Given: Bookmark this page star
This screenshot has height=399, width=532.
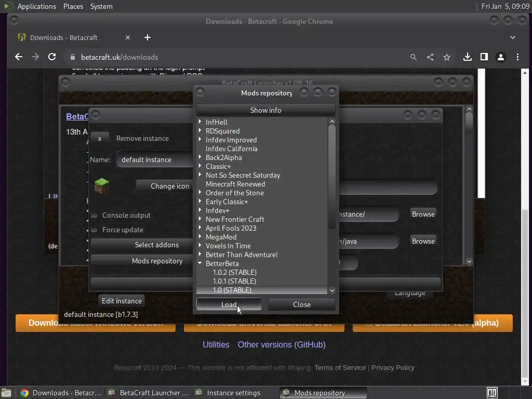Looking at the screenshot, I should point(447,57).
